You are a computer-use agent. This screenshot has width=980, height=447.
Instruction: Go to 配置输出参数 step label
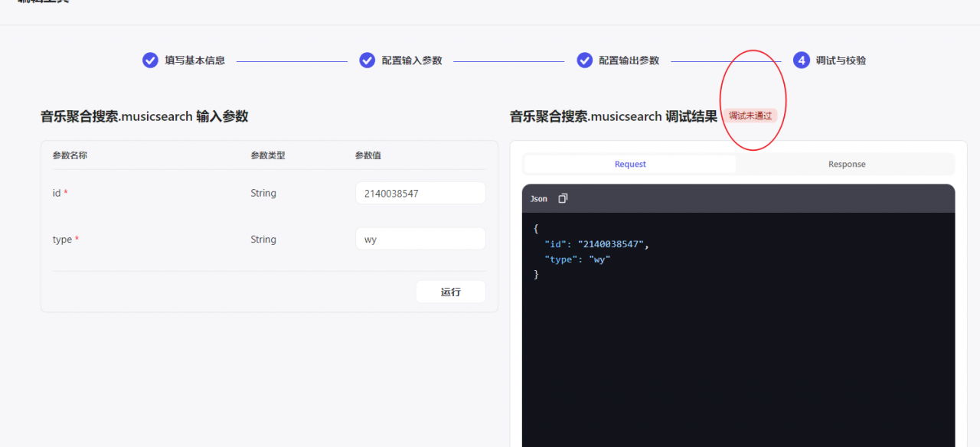click(629, 60)
